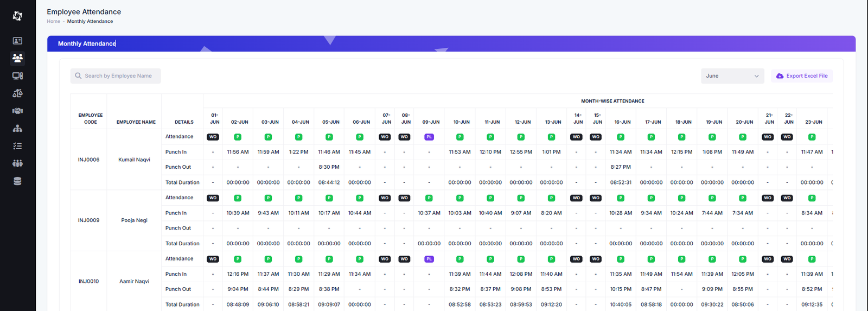Click the Home breadcrumb link
This screenshot has width=868, height=311.
coord(53,22)
